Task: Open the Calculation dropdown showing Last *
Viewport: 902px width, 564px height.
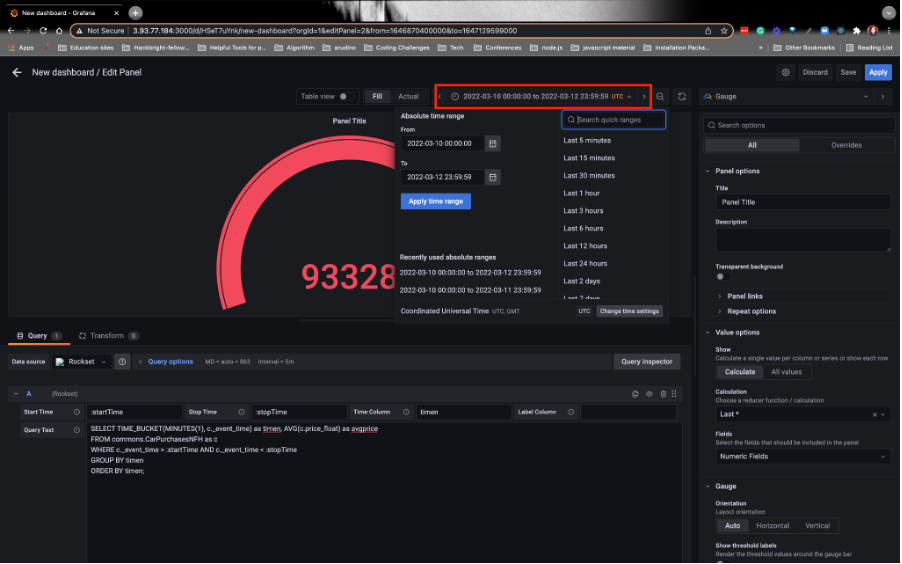Action: tap(802, 414)
